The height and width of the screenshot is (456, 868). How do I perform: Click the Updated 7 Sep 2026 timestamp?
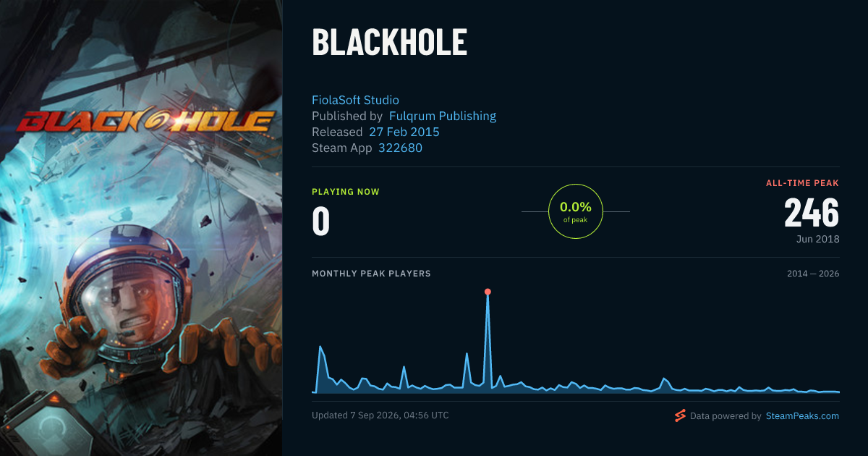[380, 415]
